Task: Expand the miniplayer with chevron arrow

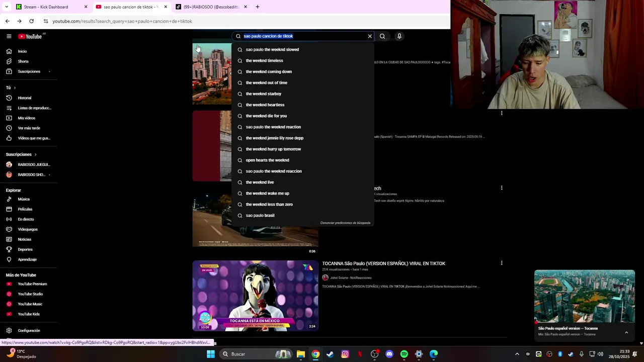Action: click(626, 332)
